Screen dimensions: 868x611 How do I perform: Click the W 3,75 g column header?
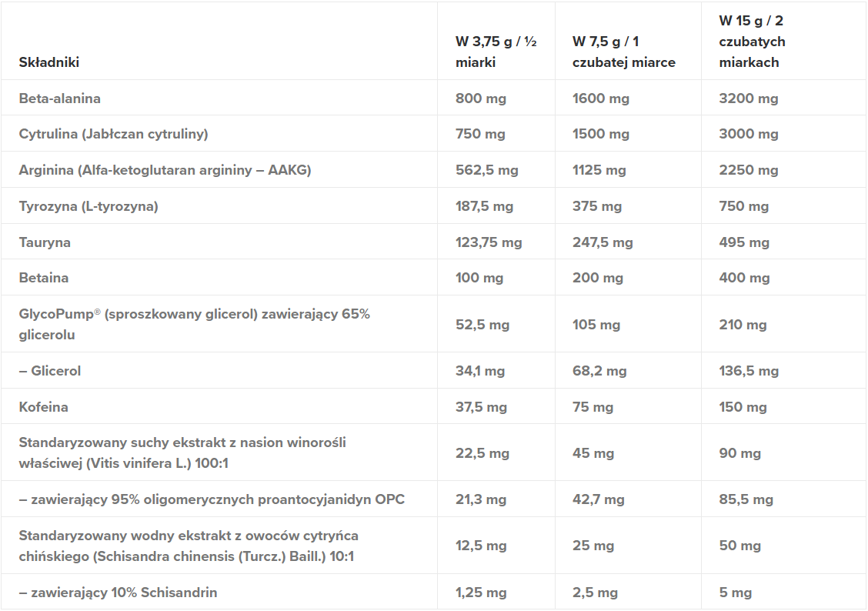point(496,52)
